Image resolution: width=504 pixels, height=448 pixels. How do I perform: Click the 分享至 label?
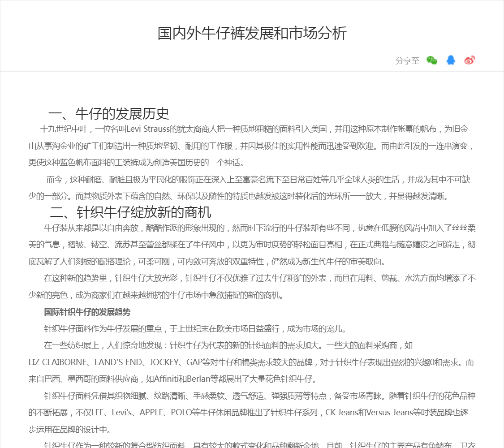(x=407, y=60)
